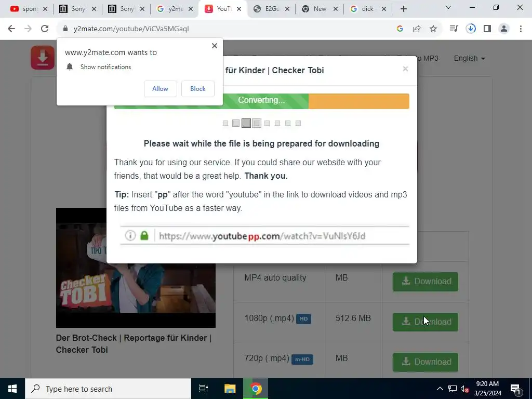Screen dimensions: 532x399
Task: Close the notification permission popup
Action: pyautogui.click(x=215, y=46)
